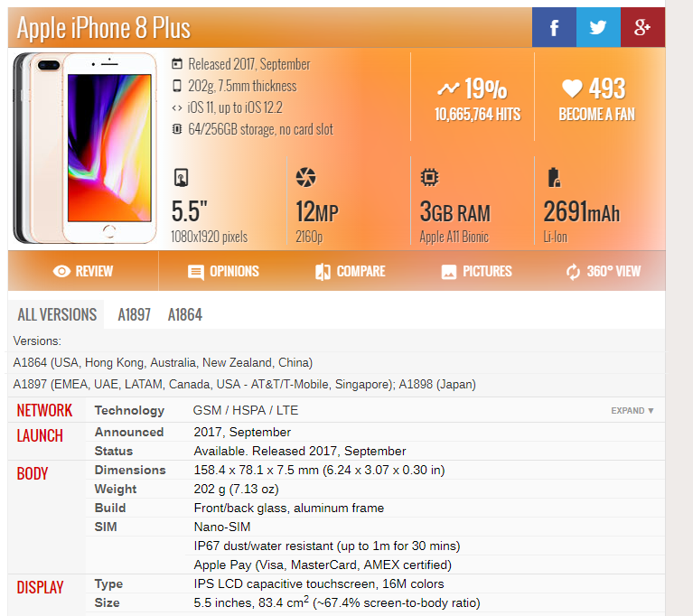Click the chipset 3GB RAM icon
Screen dimensions: 693x616
click(x=430, y=177)
